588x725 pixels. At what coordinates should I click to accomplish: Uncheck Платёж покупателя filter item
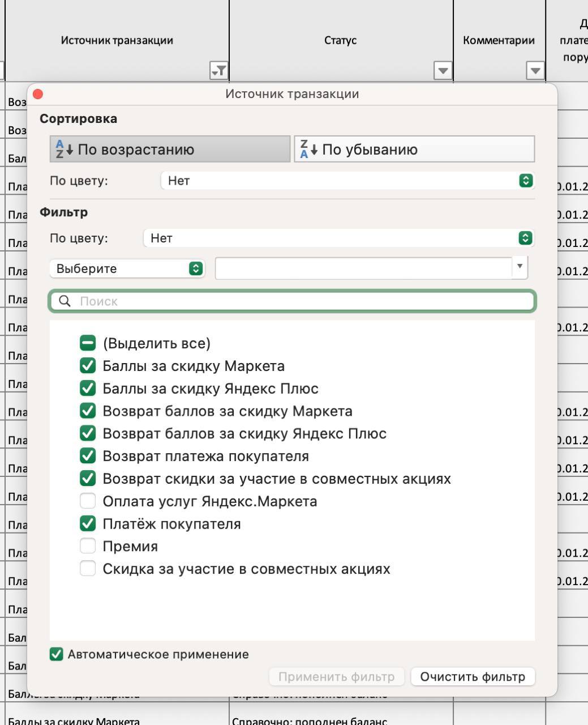coord(88,524)
